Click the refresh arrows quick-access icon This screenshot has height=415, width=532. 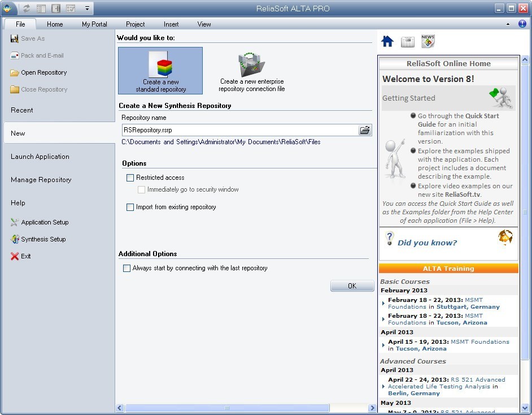click(x=26, y=8)
